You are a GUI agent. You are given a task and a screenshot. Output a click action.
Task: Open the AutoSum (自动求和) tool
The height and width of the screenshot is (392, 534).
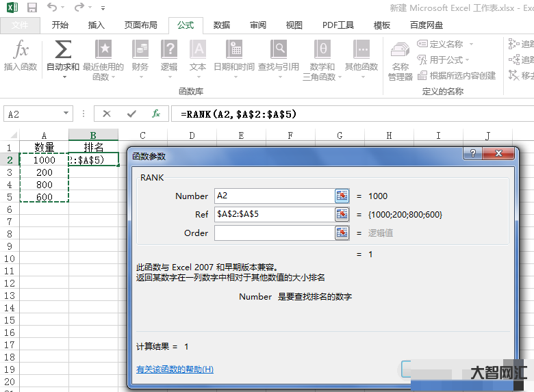coord(62,55)
